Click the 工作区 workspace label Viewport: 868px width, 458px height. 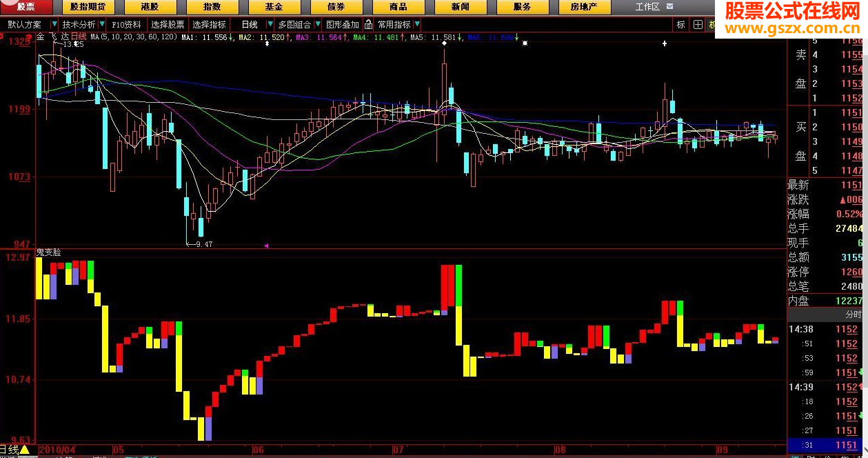coord(647,7)
